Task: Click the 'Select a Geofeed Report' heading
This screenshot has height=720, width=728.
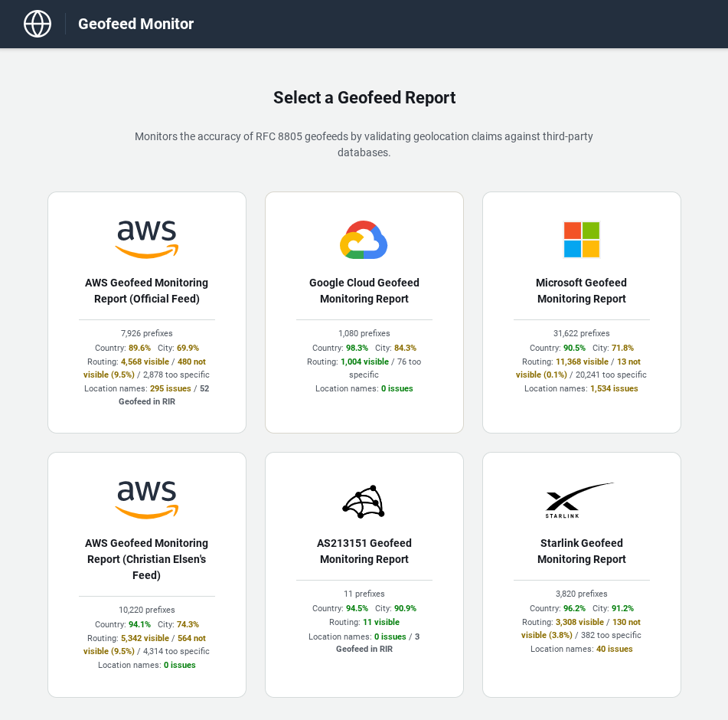Action: point(364,98)
